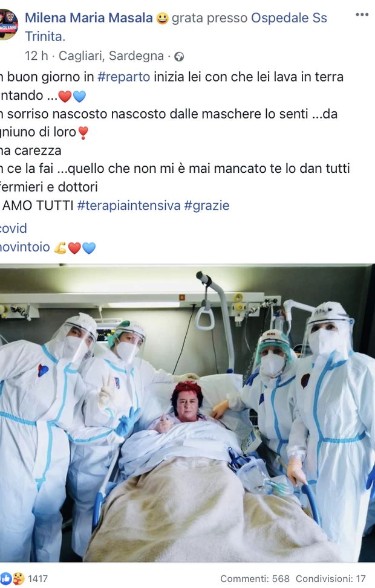Click the smiling 'grata' feeling emoji

tap(162, 18)
